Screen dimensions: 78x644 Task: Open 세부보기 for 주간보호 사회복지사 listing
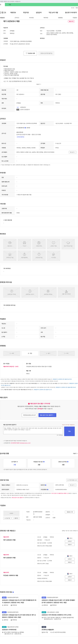[70, 580]
